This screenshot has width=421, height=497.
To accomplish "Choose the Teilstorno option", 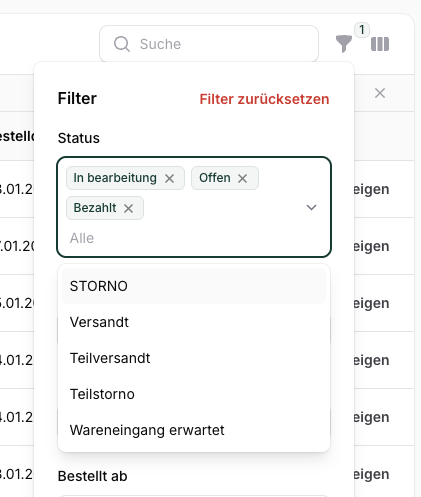I will (x=194, y=394).
